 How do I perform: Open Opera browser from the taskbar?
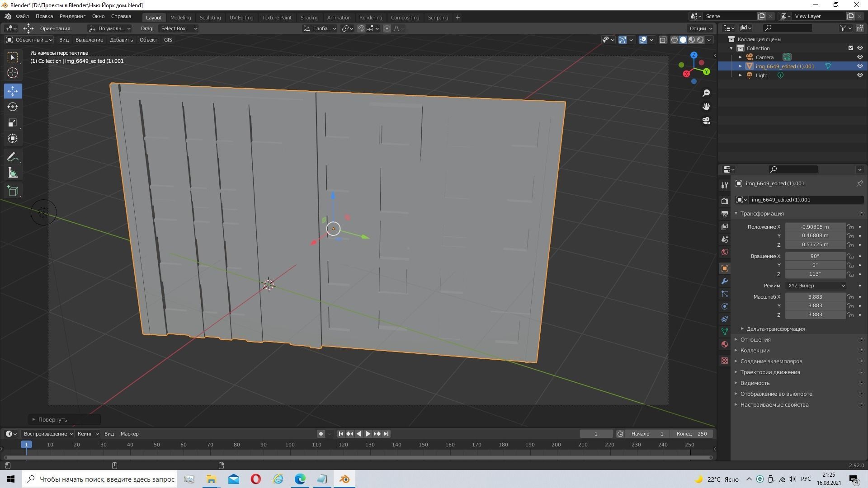coord(255,479)
